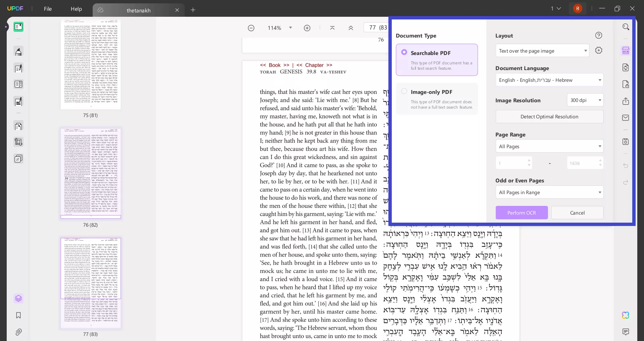
Task: Open Organize Pages tool (stacked pages icon)
Action: (18, 126)
